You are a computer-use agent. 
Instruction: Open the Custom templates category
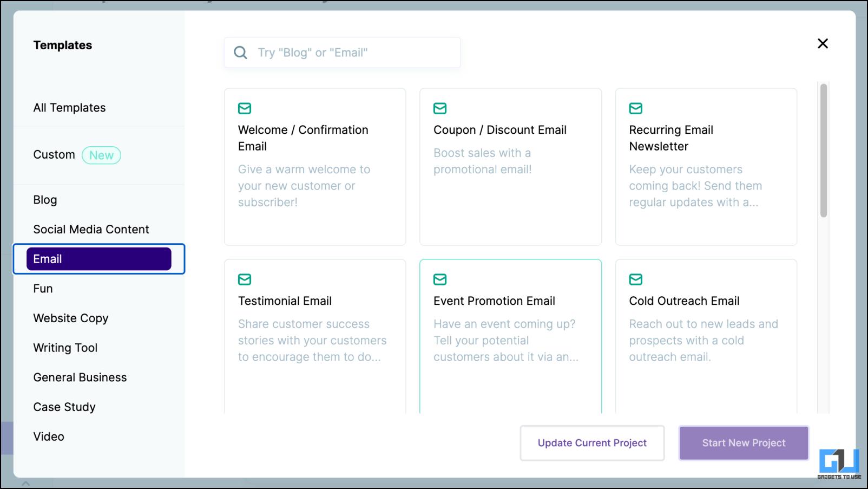pos(54,155)
